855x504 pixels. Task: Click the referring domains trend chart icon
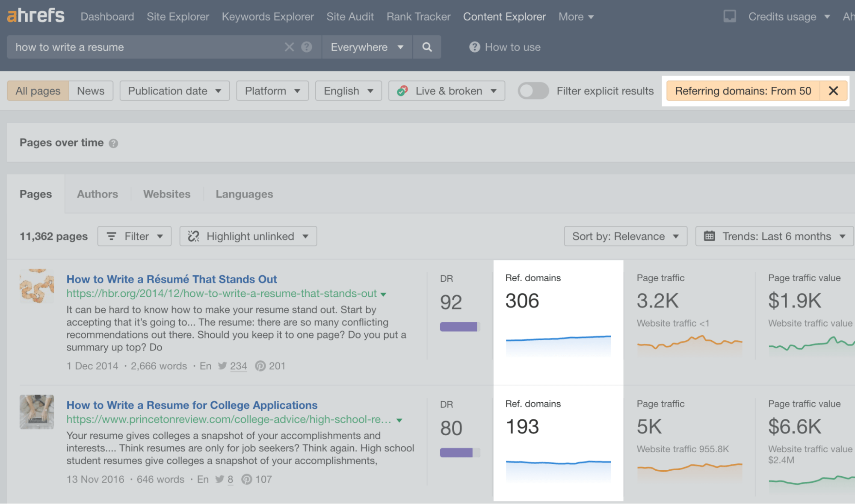tap(558, 342)
